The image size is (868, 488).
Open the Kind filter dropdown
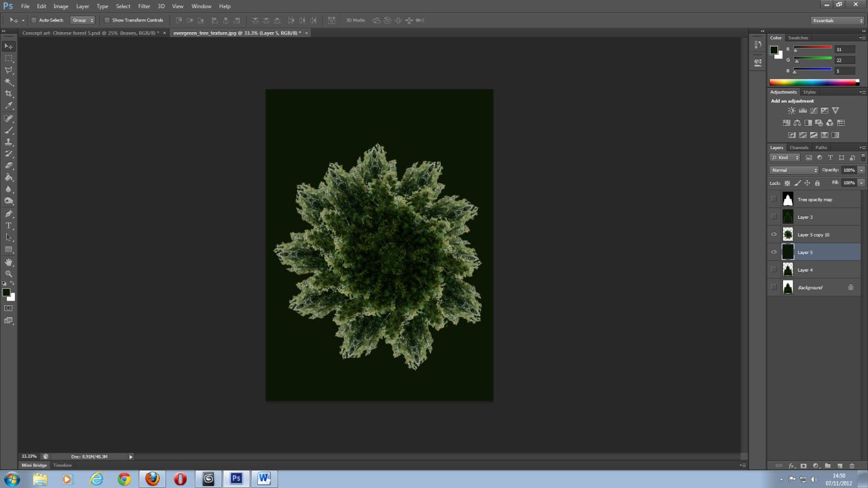point(784,157)
